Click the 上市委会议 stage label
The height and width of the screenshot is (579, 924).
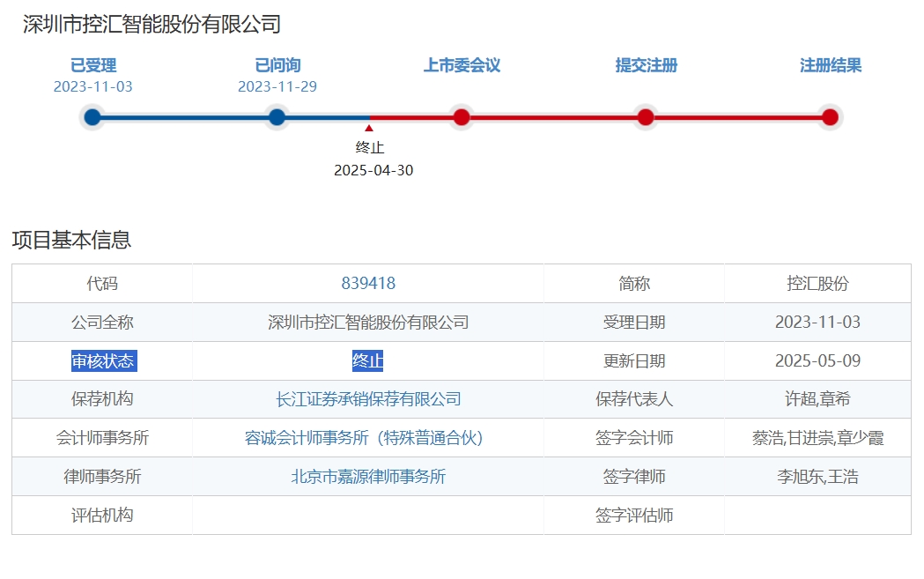[x=462, y=65]
